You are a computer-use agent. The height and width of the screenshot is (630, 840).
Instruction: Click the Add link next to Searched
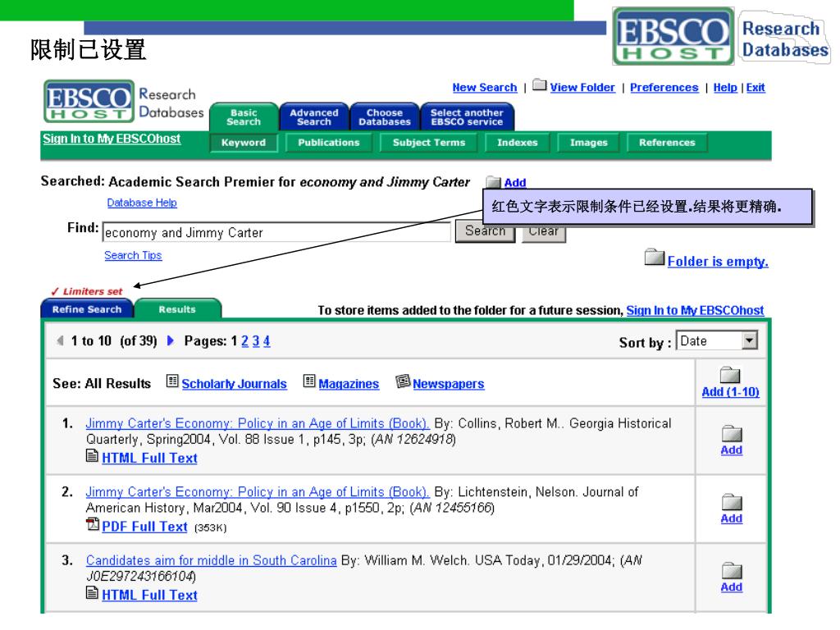(515, 183)
